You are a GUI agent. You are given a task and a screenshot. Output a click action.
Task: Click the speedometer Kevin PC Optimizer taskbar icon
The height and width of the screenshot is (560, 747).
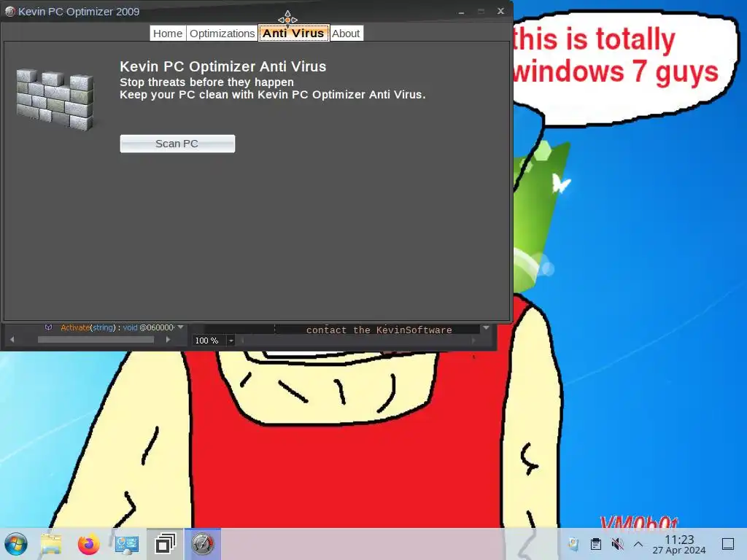[203, 544]
